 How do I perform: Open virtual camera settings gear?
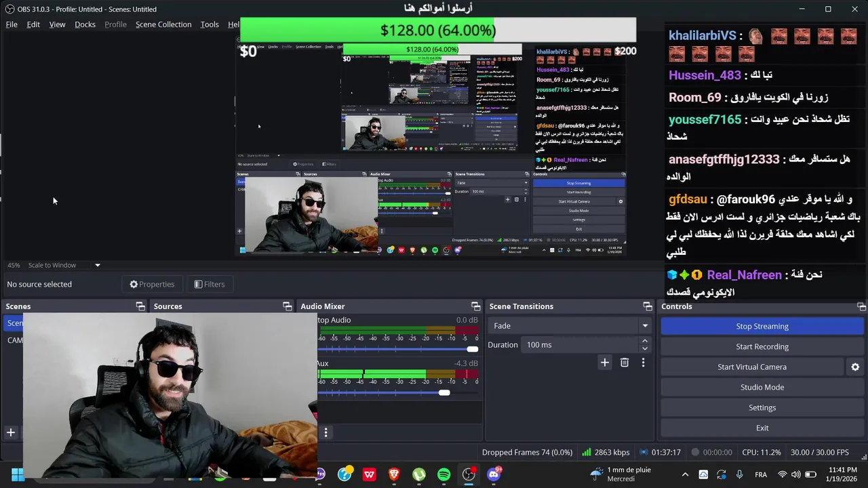[855, 367]
